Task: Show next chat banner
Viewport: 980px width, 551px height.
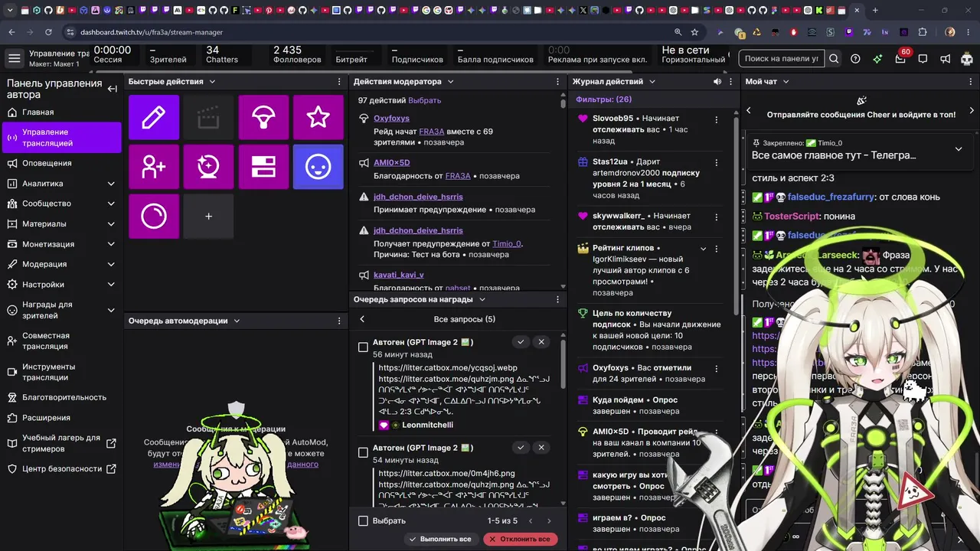Action: pos(972,111)
